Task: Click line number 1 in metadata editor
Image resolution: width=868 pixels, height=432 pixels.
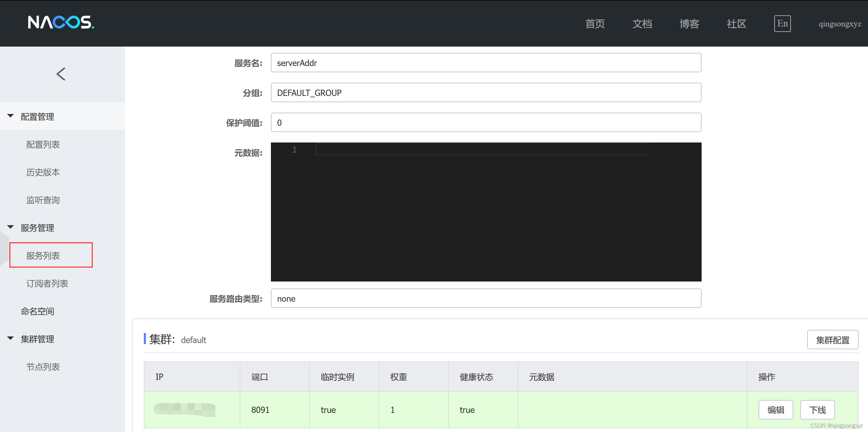Action: 295,149
